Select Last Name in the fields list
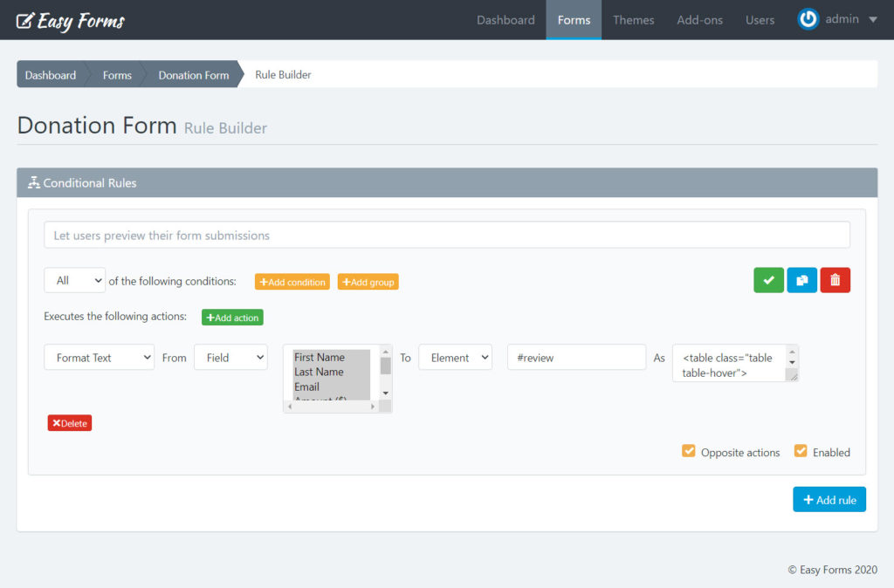 tap(319, 372)
